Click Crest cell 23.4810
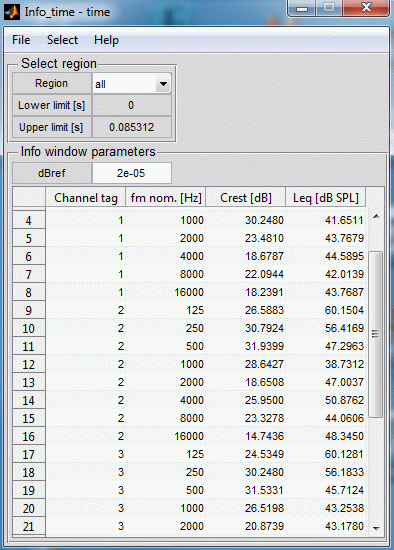This screenshot has width=394, height=550. [x=246, y=238]
